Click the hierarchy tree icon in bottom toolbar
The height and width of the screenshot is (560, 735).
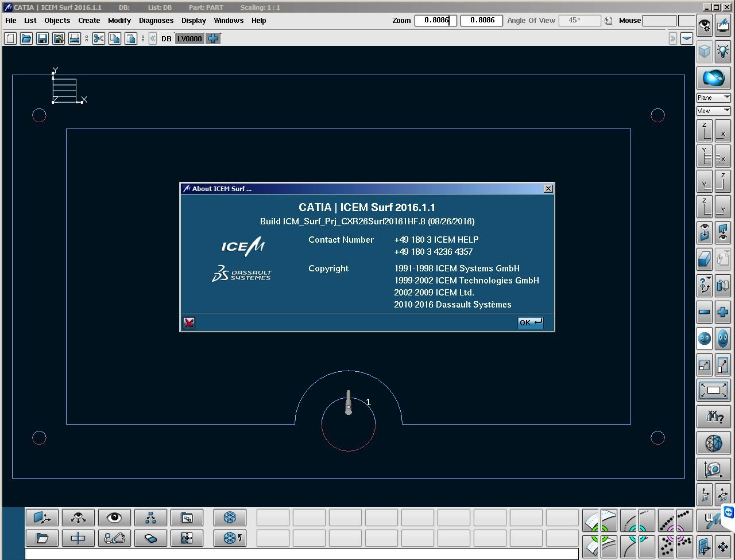150,518
